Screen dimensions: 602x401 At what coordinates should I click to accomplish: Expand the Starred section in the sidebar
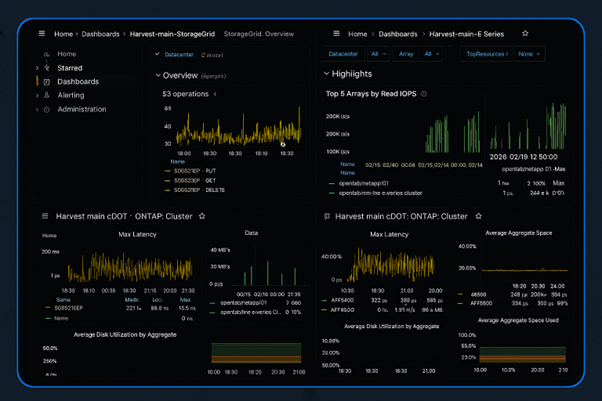click(37, 68)
